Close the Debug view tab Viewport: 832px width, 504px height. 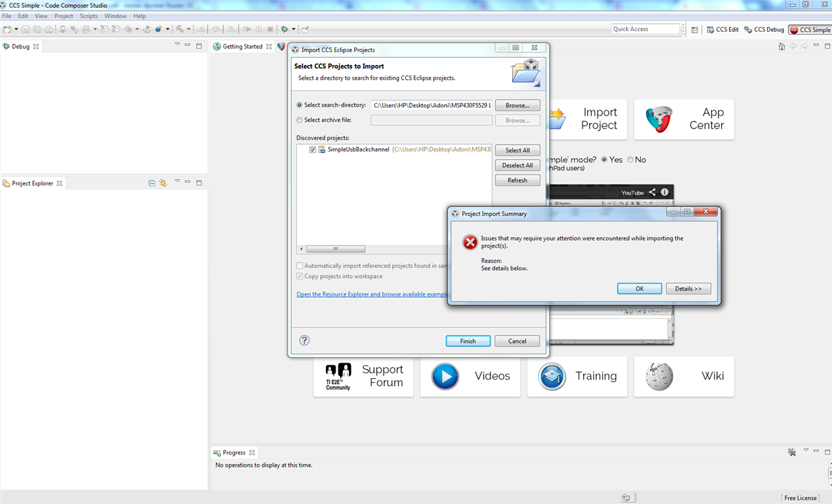36,47
